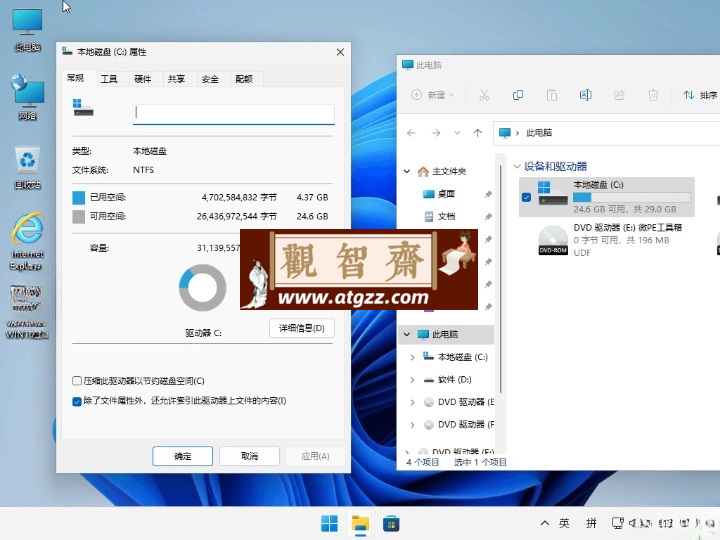The height and width of the screenshot is (540, 720).
Task: Collapse 主文件夹 in navigation pane
Action: [407, 171]
